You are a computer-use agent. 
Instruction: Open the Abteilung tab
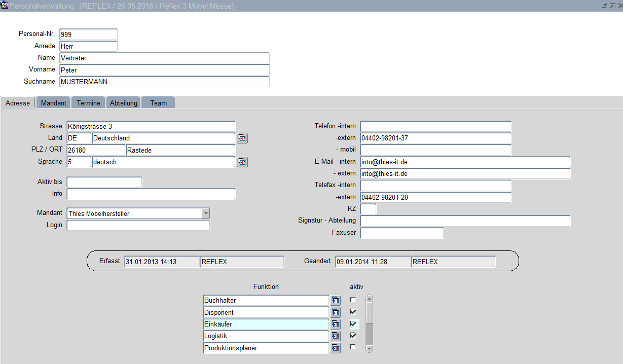coord(124,103)
